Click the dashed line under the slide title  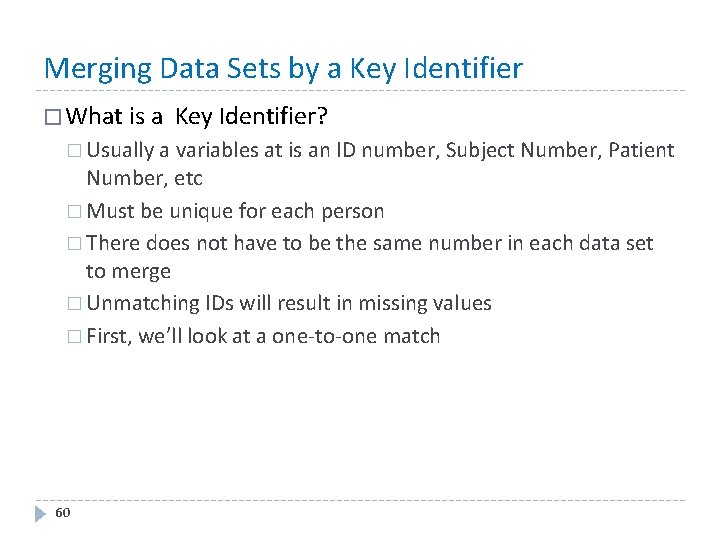(360, 91)
